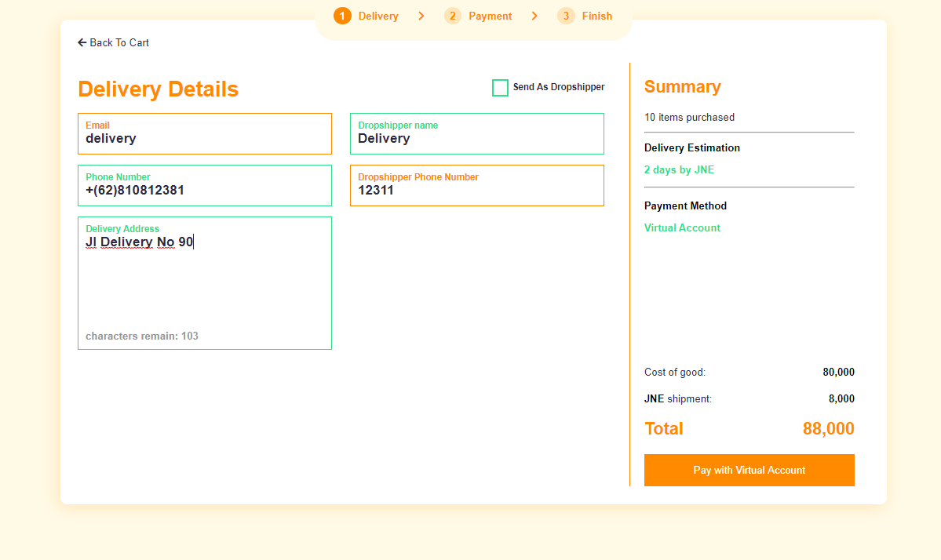The height and width of the screenshot is (560, 941).
Task: Click the 'JNE shipment:' label
Action: click(678, 398)
